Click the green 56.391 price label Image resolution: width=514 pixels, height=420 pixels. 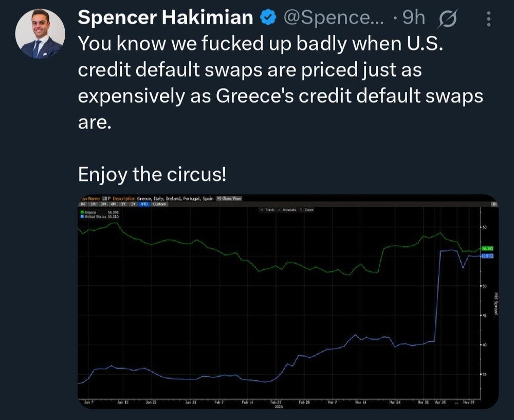(487, 248)
